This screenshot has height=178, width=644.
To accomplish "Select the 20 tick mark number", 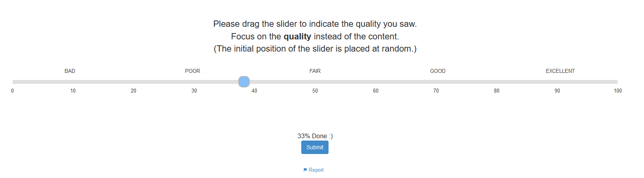I will click(x=134, y=91).
